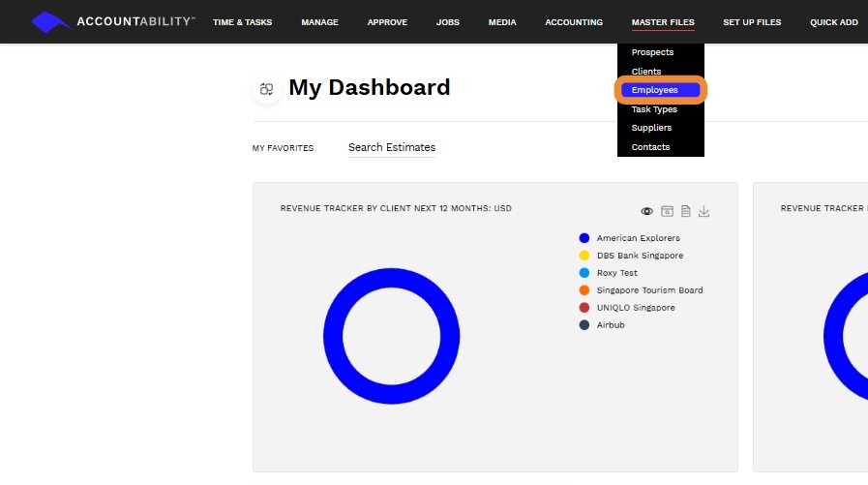Open the Jobs menu
868x485 pixels.
[448, 22]
